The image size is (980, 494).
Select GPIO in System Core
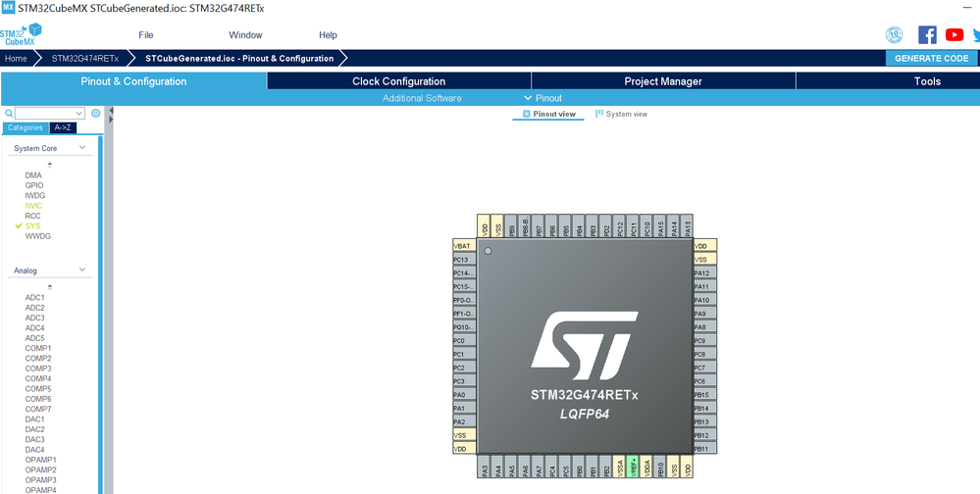pos(34,185)
